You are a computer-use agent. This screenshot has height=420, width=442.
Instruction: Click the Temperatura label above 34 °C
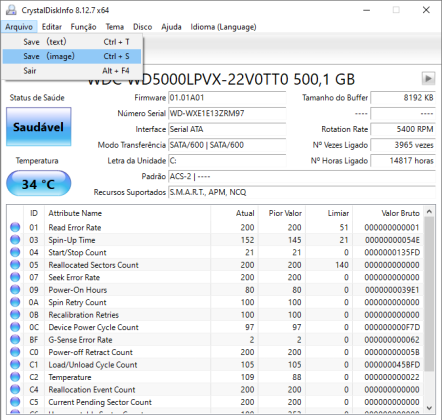37,161
